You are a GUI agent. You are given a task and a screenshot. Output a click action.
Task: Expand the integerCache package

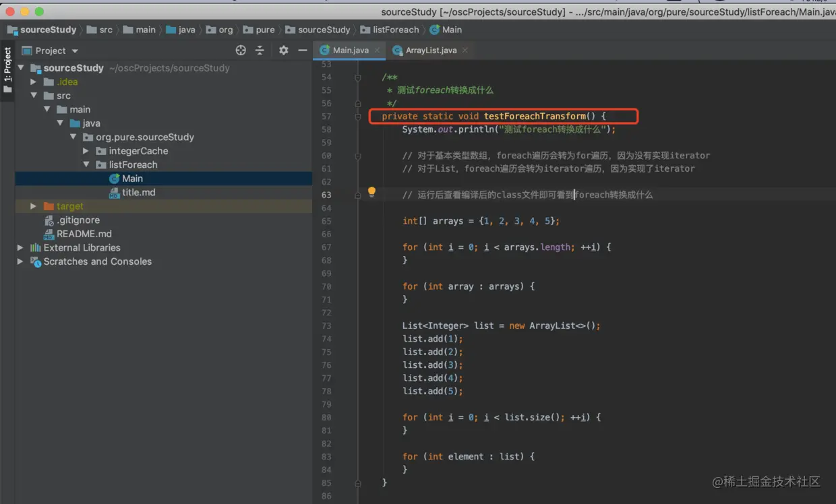[x=86, y=151]
